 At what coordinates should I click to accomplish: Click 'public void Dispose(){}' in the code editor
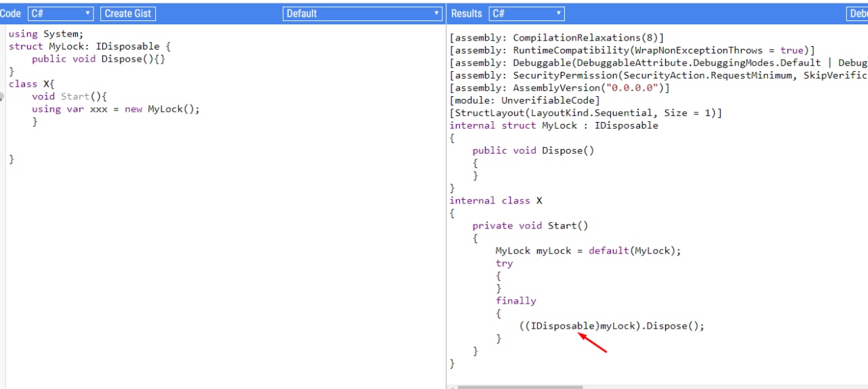[x=98, y=59]
